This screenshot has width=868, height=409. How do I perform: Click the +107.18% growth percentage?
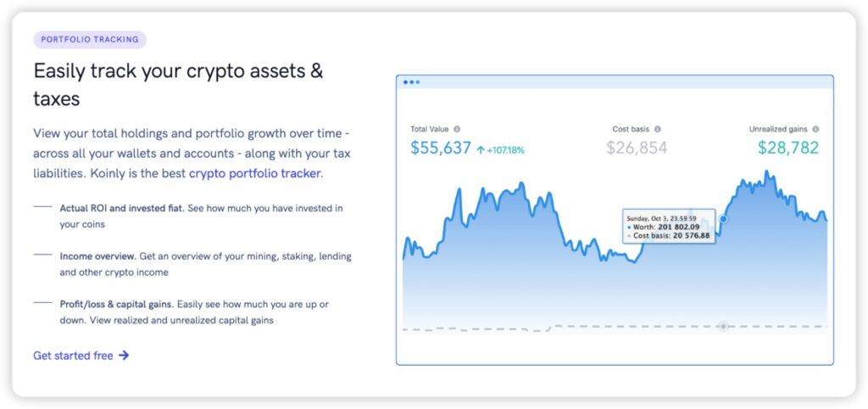506,150
